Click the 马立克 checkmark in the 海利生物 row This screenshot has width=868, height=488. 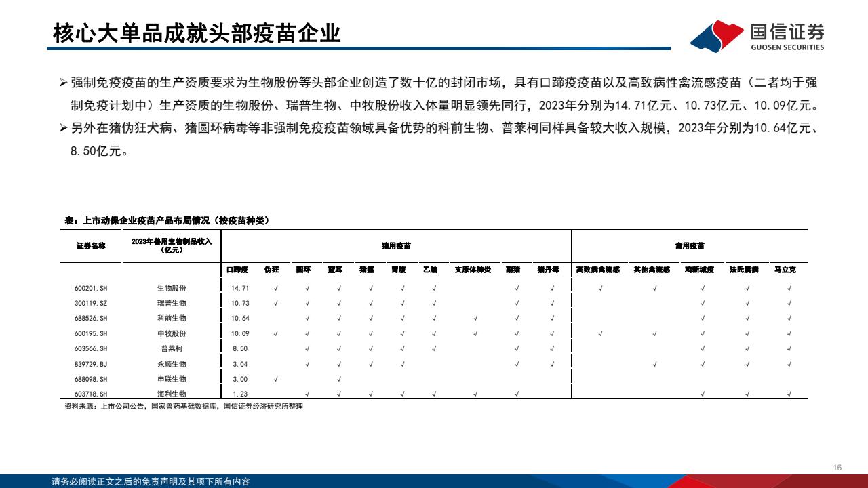(789, 394)
